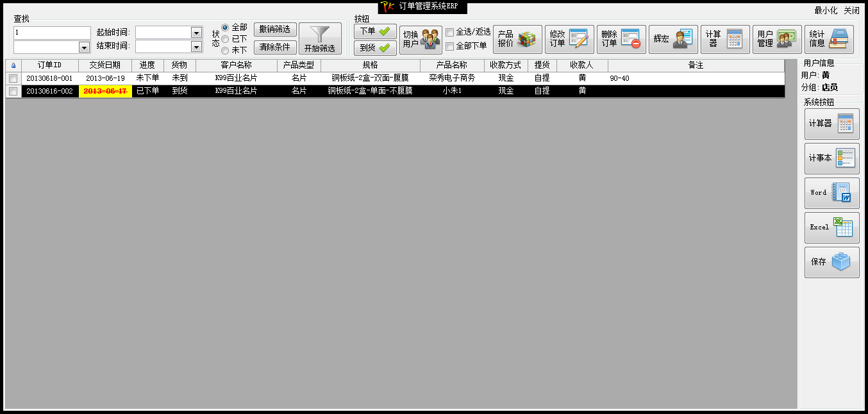Click the 开始筛选 funnel filter button

[x=320, y=39]
